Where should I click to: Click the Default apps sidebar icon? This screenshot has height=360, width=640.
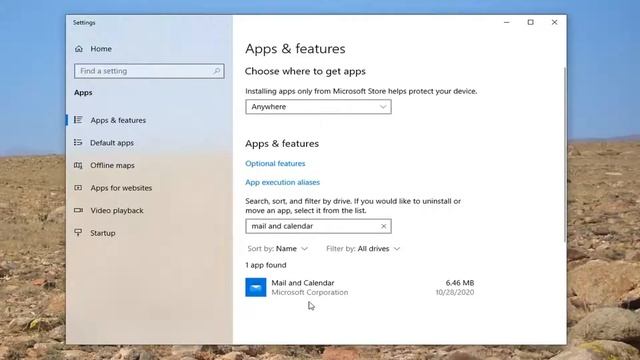coord(78,142)
